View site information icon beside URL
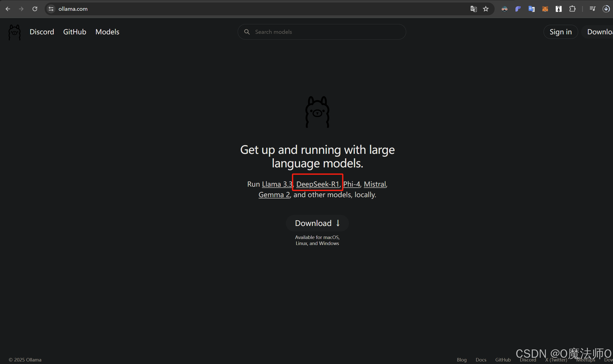 (51, 9)
